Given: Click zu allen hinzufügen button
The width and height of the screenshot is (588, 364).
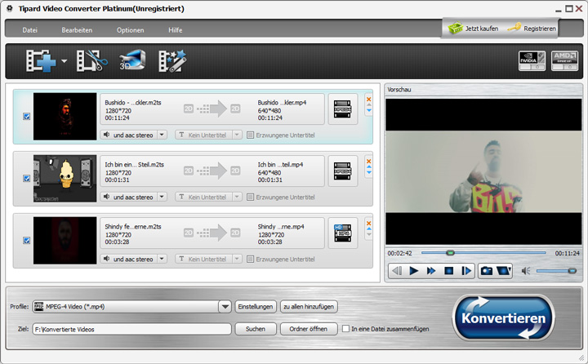Looking at the screenshot, I should [x=309, y=307].
